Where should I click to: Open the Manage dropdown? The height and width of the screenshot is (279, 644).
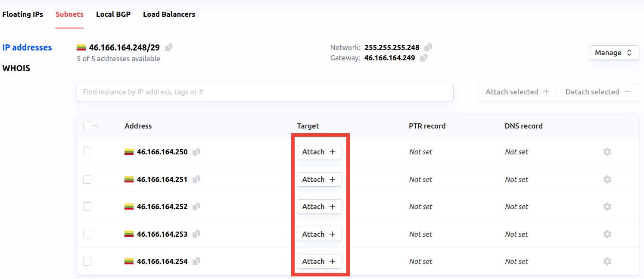614,52
